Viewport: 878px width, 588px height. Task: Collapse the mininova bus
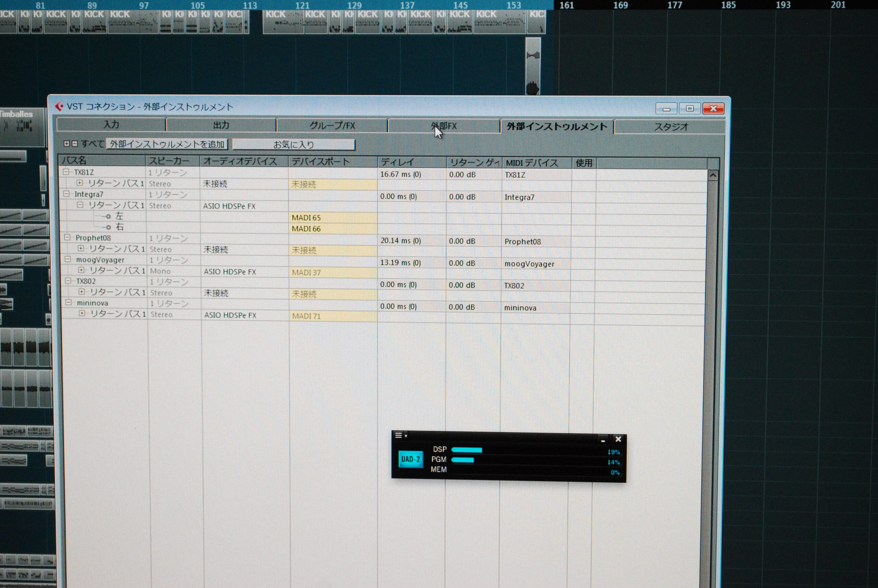[68, 302]
